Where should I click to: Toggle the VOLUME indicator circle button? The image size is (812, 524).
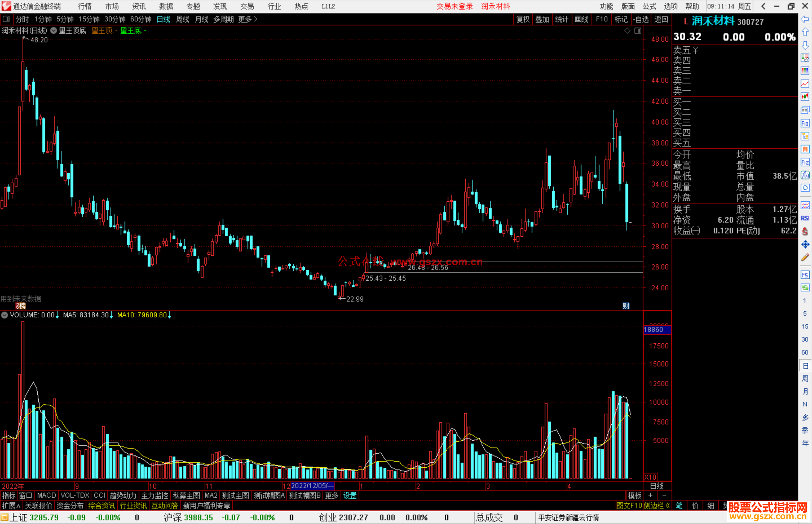click(5, 315)
